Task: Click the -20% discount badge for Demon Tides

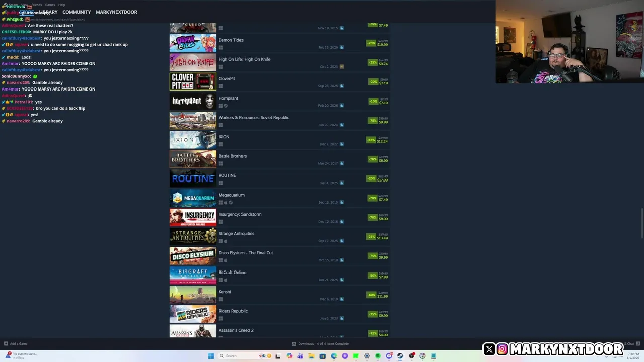Action: click(371, 43)
